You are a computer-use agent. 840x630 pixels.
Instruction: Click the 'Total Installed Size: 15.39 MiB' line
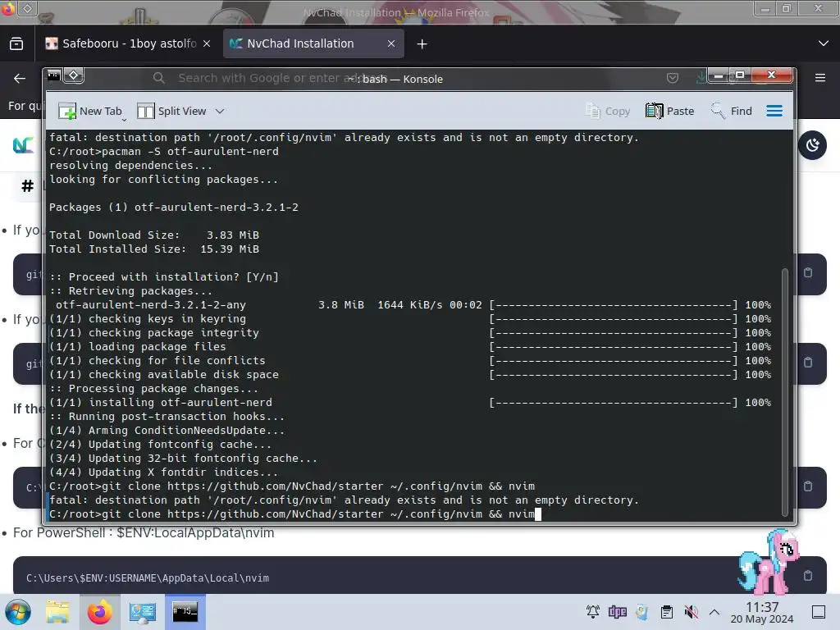coord(154,249)
